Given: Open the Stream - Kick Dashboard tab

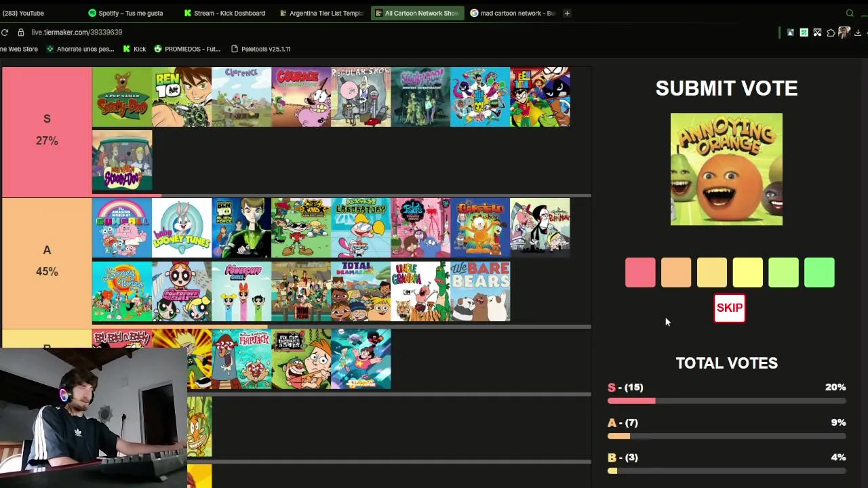Looking at the screenshot, I should (x=224, y=13).
